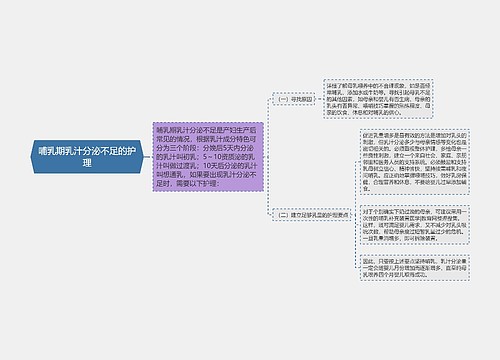Click the short connector leaving the purple node's right edge
This screenshot has height=360, width=500.
265,157
